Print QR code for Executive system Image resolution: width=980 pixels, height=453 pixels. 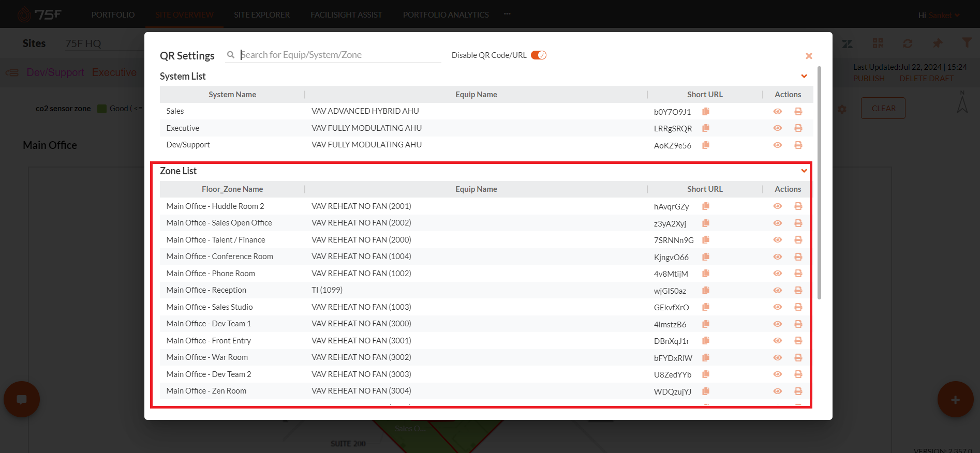pyautogui.click(x=798, y=128)
